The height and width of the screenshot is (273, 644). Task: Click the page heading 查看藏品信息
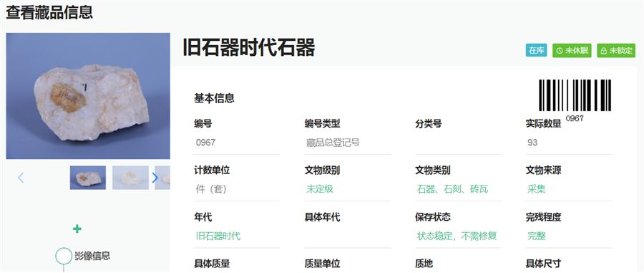[x=49, y=12]
